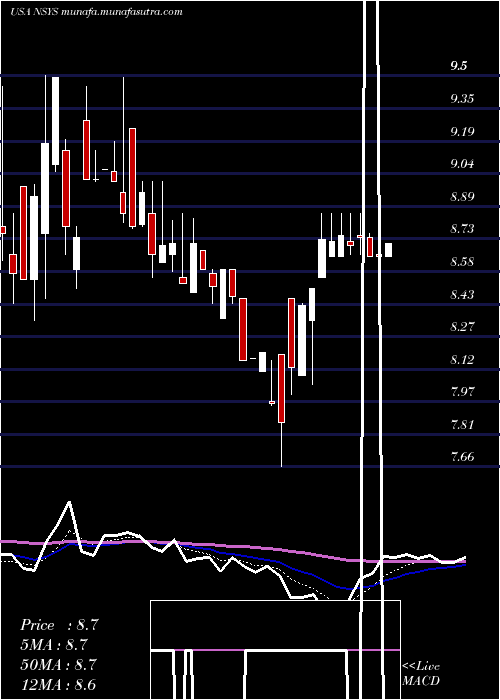The width and height of the screenshot is (500, 700).
Task: Click the 8.12 price axis label
Action: [462, 359]
